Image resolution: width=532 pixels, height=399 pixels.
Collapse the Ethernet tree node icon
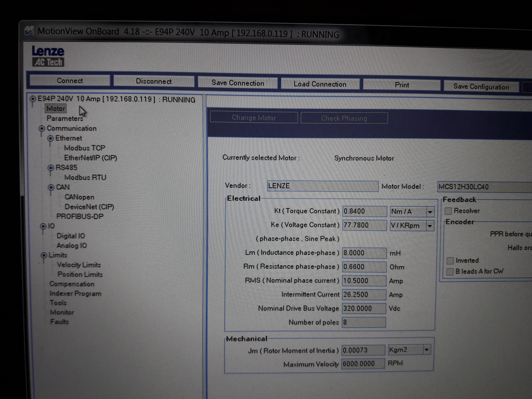point(50,139)
